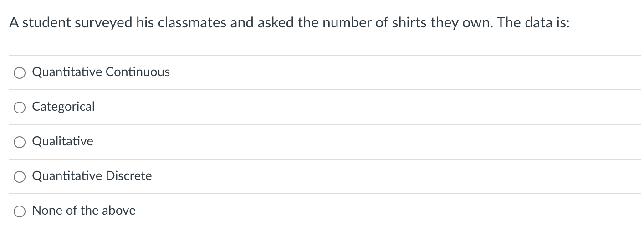Click the 'Quantitative Discrete' answer label text
This screenshot has height=237, width=644.
pyautogui.click(x=92, y=176)
